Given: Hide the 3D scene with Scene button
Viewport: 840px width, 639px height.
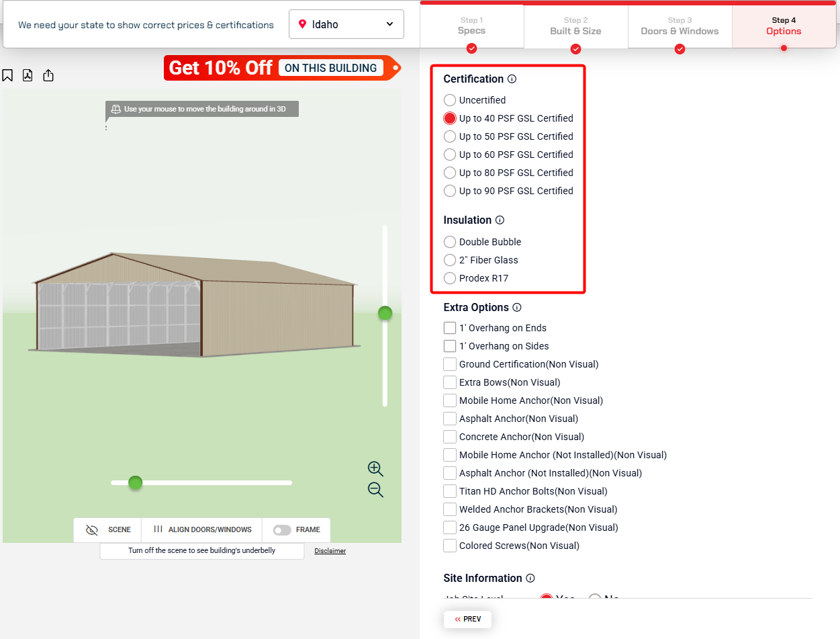Looking at the screenshot, I should [107, 529].
